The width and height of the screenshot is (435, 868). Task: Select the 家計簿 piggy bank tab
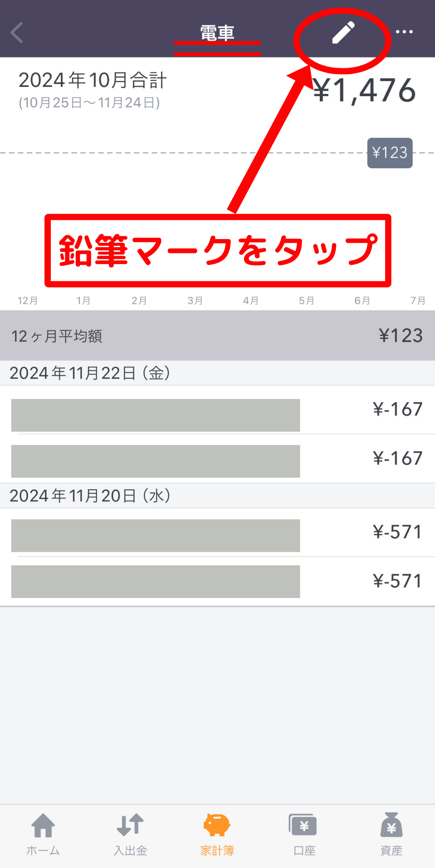(217, 834)
